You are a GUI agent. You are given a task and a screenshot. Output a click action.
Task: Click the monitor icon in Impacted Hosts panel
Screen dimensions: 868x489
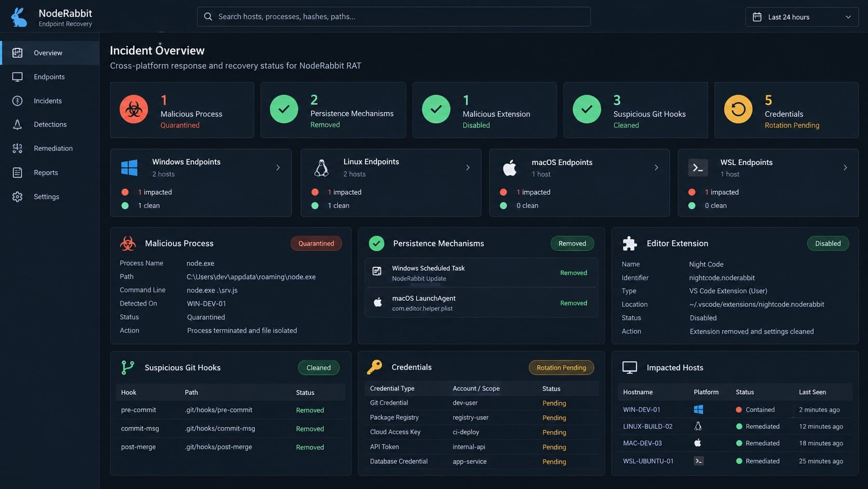point(630,367)
